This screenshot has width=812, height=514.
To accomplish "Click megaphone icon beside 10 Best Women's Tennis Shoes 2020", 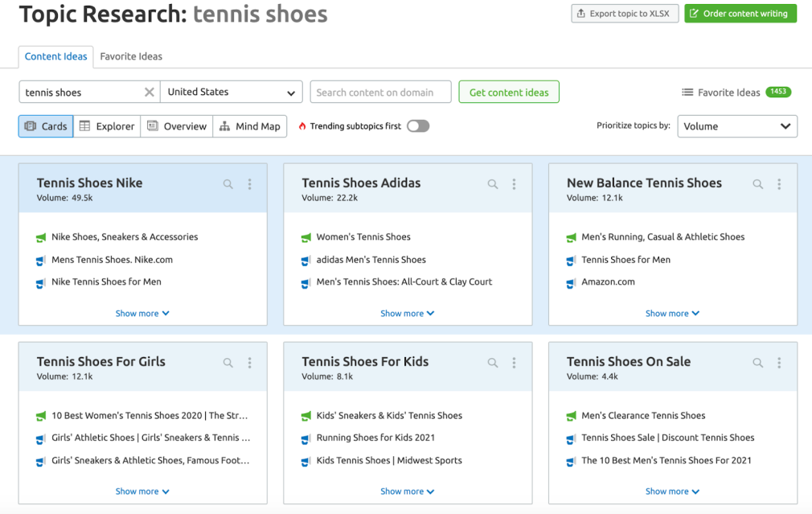I will pyautogui.click(x=41, y=416).
